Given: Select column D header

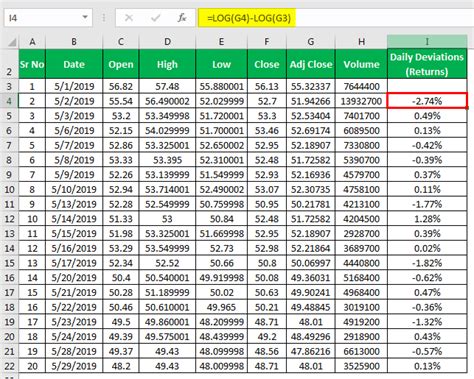Looking at the screenshot, I should (167, 42).
